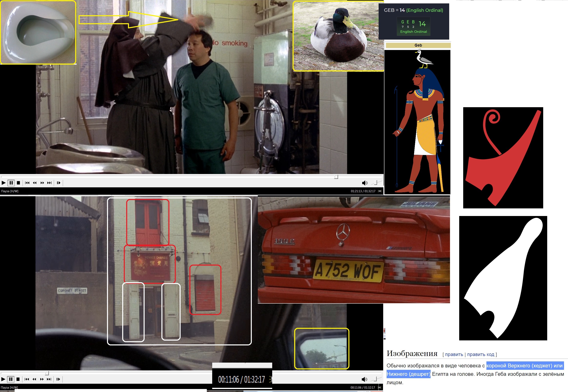
Task: Click the white Hedjet crown image
Action: click(503, 278)
